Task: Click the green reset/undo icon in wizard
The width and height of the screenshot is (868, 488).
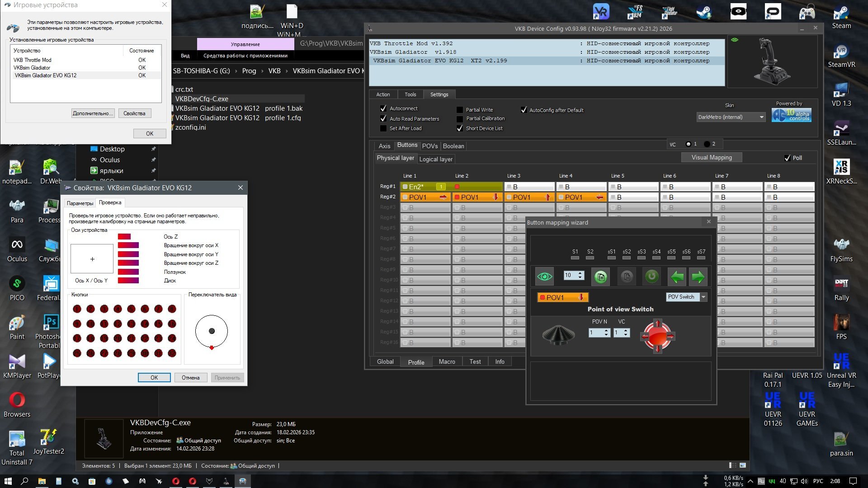Action: click(651, 277)
